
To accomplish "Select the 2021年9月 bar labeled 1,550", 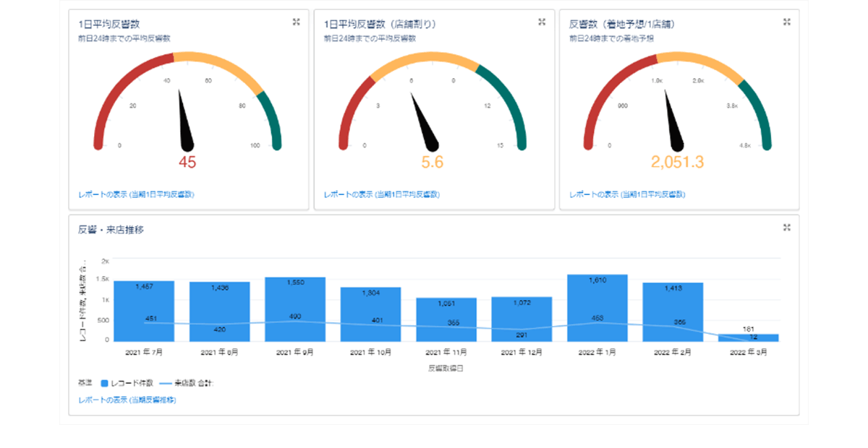I will click(x=295, y=309).
